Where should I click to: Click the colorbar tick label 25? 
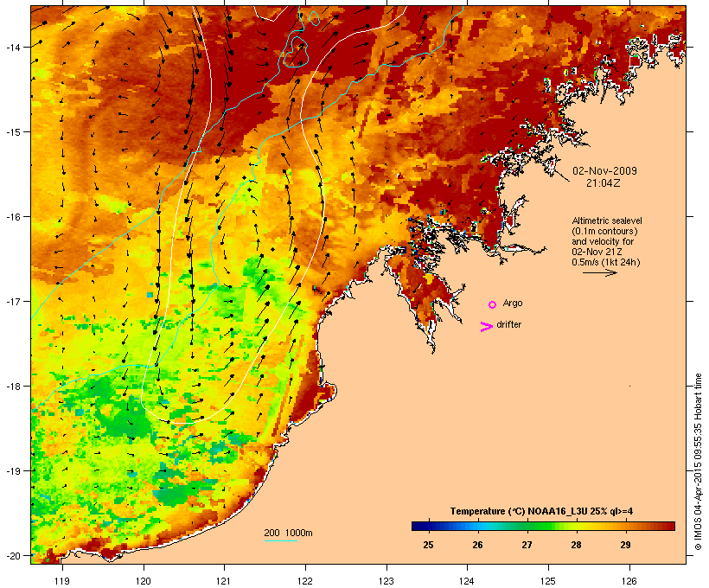[428, 545]
